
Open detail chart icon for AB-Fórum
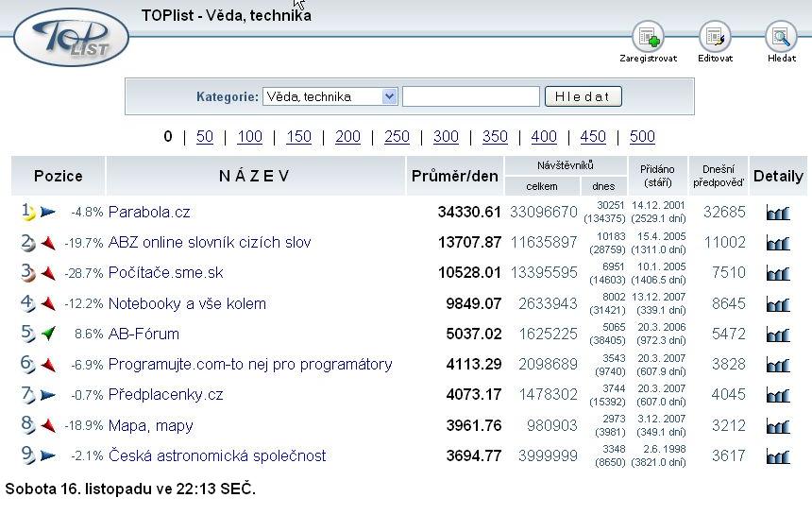[x=778, y=335]
